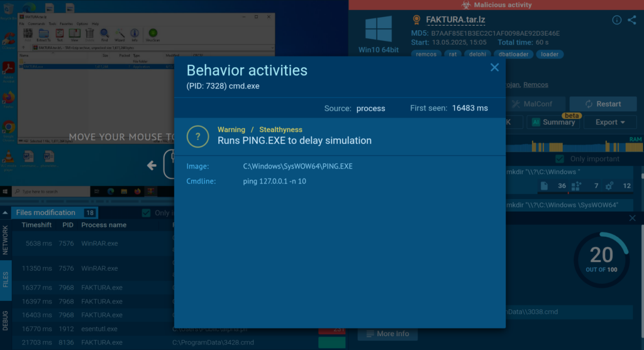The width and height of the screenshot is (644, 350).
Task: Click the registry count icon showing 7
Action: 576,186
